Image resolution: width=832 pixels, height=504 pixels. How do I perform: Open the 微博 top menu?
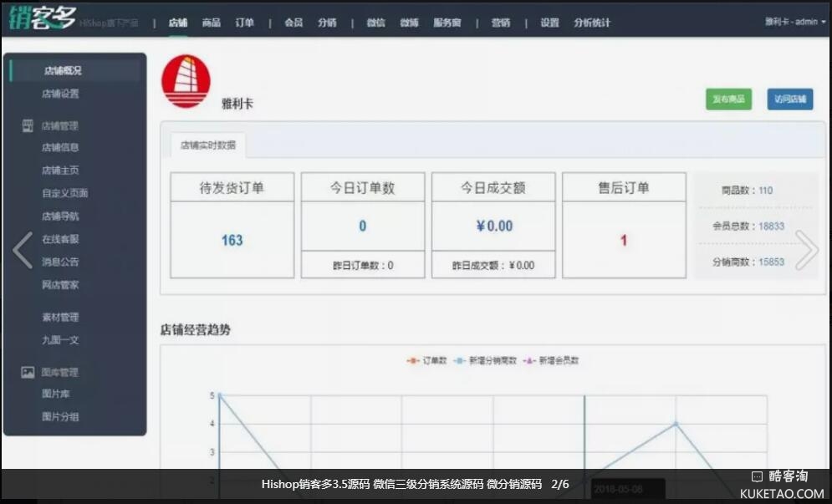(x=409, y=23)
